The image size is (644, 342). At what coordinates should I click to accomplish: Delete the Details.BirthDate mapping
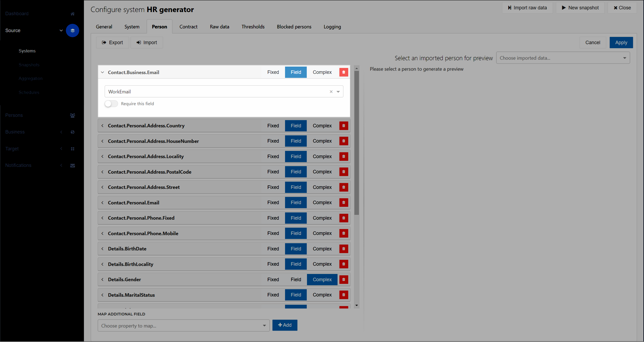(x=343, y=249)
